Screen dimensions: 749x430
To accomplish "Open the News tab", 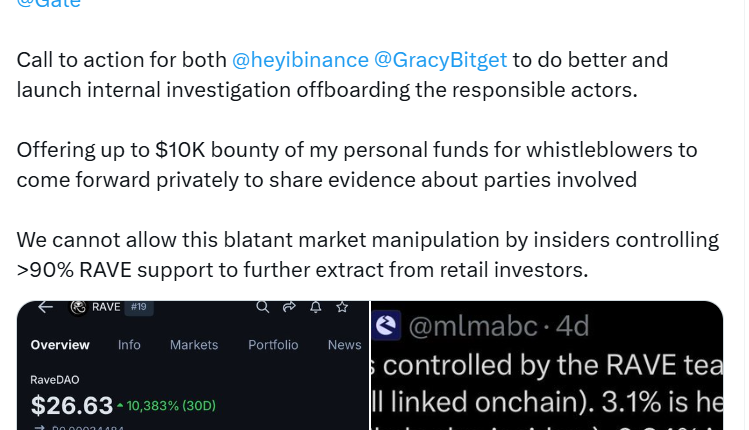I will coord(344,345).
